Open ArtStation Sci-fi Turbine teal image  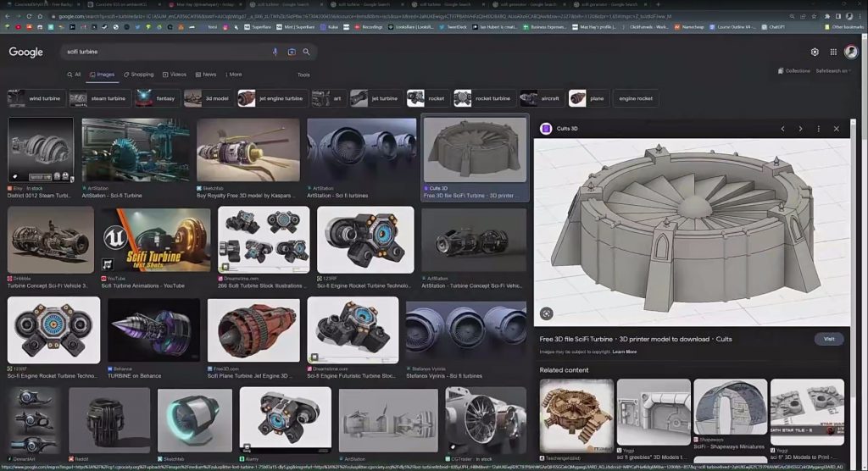coord(136,149)
